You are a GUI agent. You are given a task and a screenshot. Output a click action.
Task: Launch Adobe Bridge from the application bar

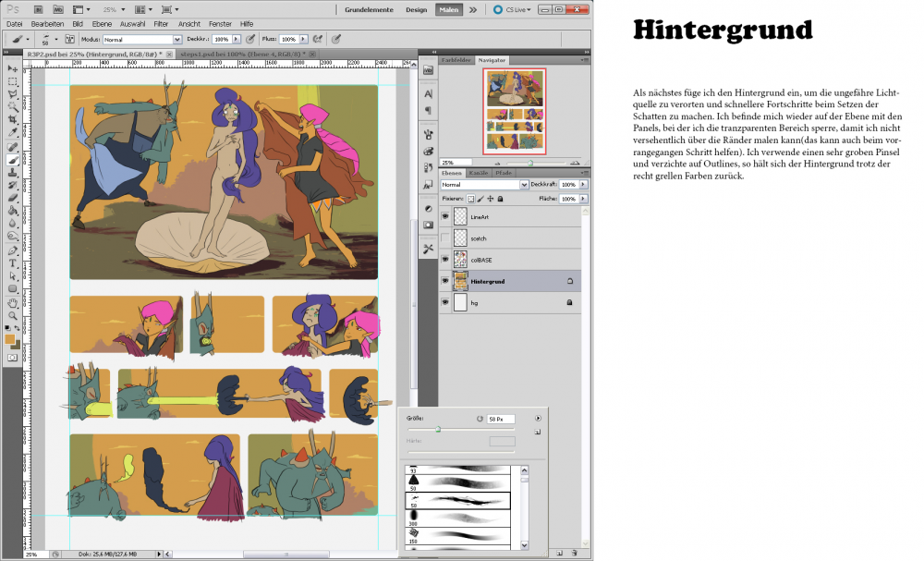(x=38, y=9)
